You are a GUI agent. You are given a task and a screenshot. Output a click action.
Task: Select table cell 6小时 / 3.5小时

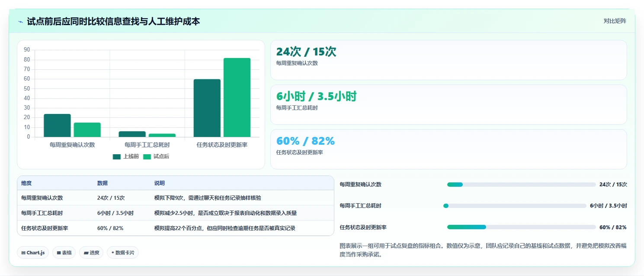tap(115, 213)
